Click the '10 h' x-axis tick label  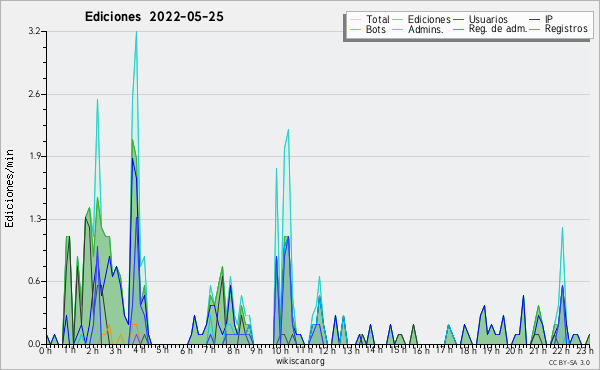pos(280,351)
